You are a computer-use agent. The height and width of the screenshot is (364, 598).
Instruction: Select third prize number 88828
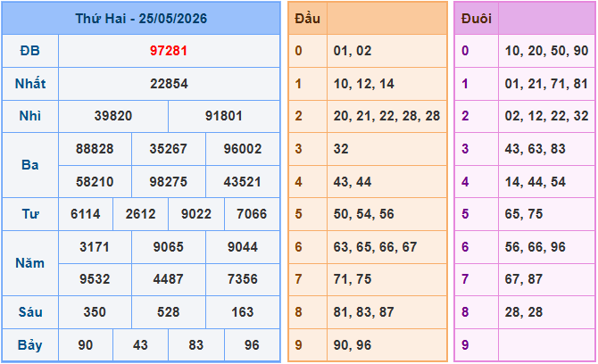tap(95, 149)
